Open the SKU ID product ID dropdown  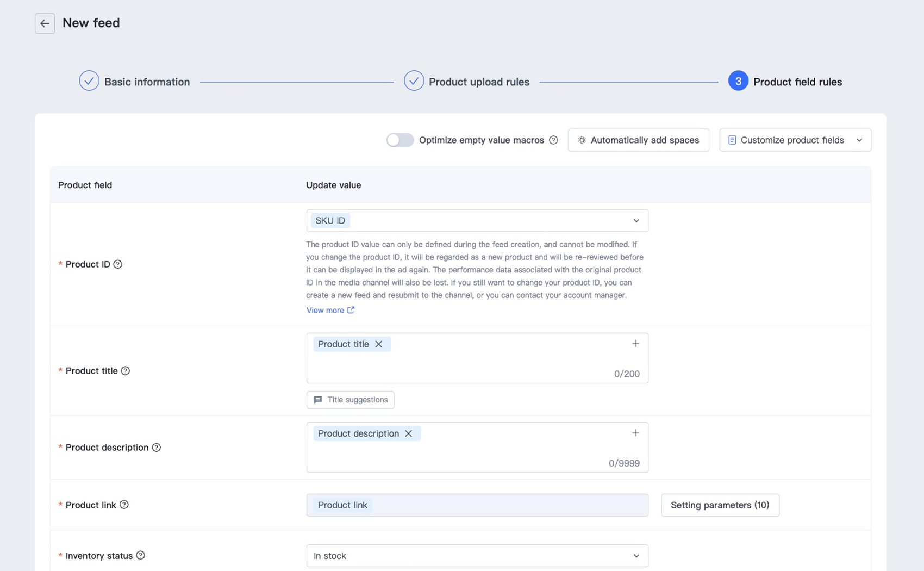coord(477,221)
